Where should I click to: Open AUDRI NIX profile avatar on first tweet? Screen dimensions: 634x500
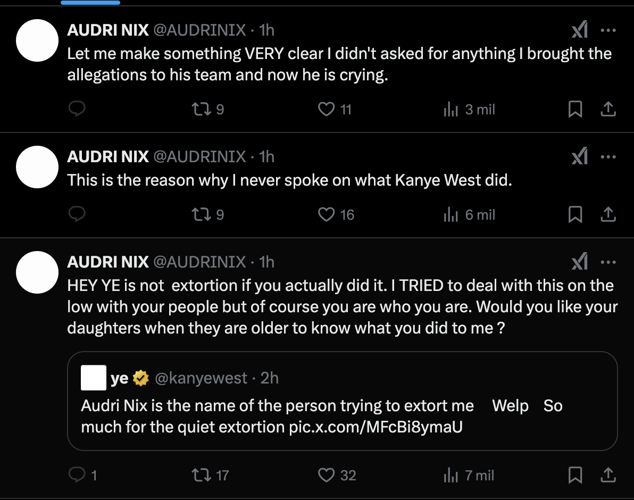point(37,40)
